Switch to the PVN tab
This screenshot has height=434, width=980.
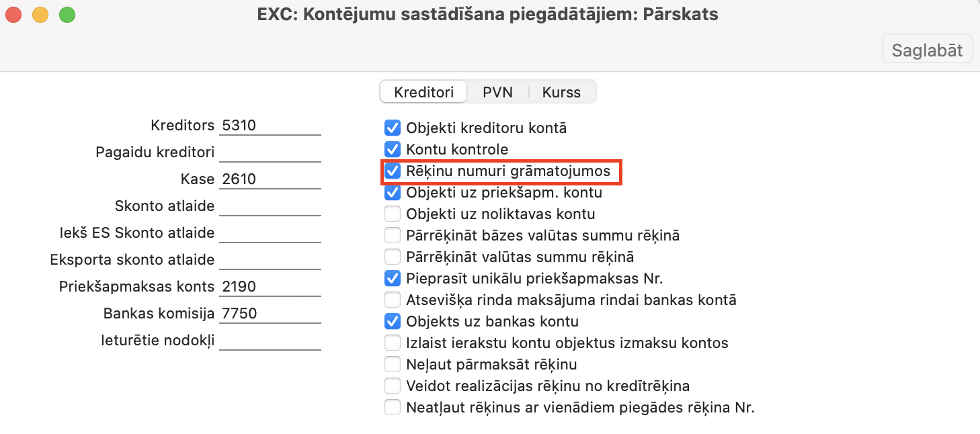point(497,92)
